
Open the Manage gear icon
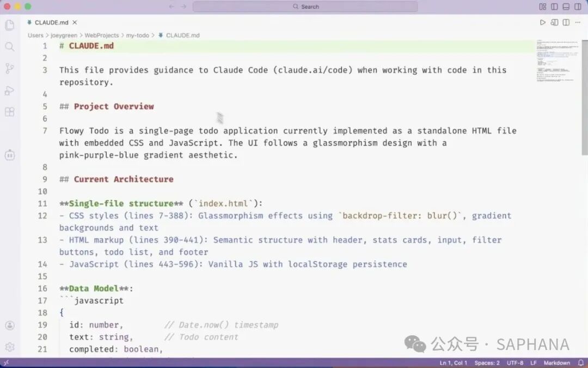[10, 347]
